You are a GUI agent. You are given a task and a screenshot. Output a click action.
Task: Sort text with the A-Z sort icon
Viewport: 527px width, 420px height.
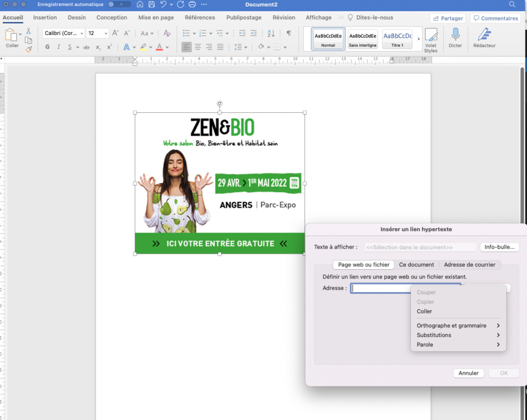coord(271,33)
